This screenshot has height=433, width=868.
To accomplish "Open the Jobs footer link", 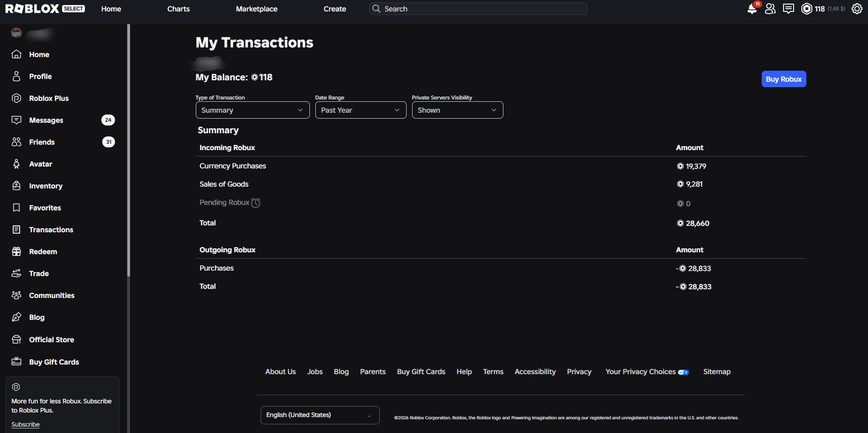I will point(315,372).
